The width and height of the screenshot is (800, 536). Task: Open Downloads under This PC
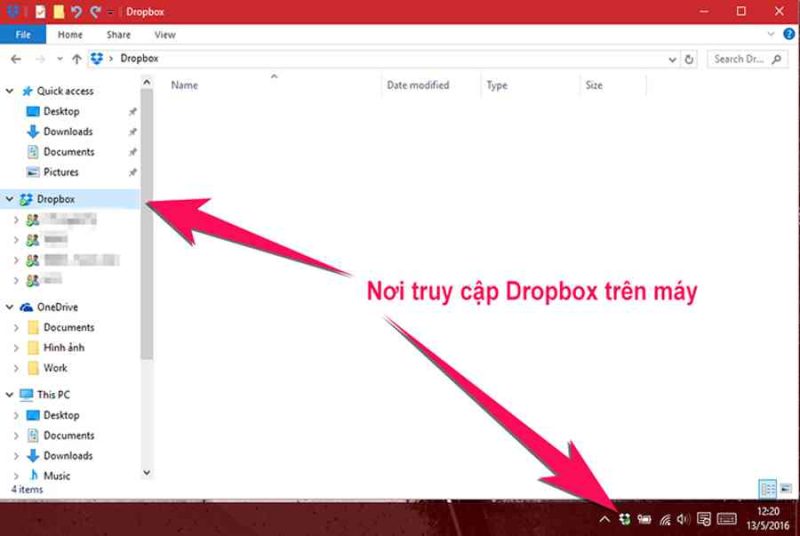[x=68, y=455]
